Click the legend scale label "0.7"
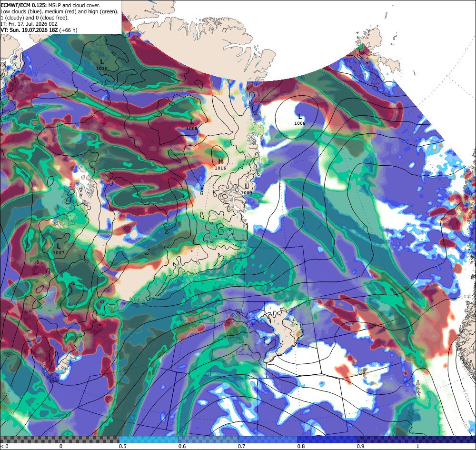Image resolution: width=476 pixels, height=450 pixels. 242,446
